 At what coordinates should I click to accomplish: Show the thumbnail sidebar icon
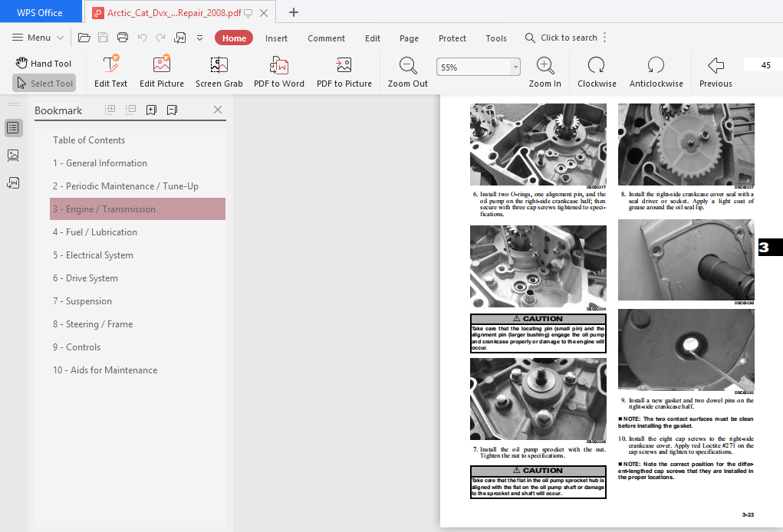pos(14,155)
